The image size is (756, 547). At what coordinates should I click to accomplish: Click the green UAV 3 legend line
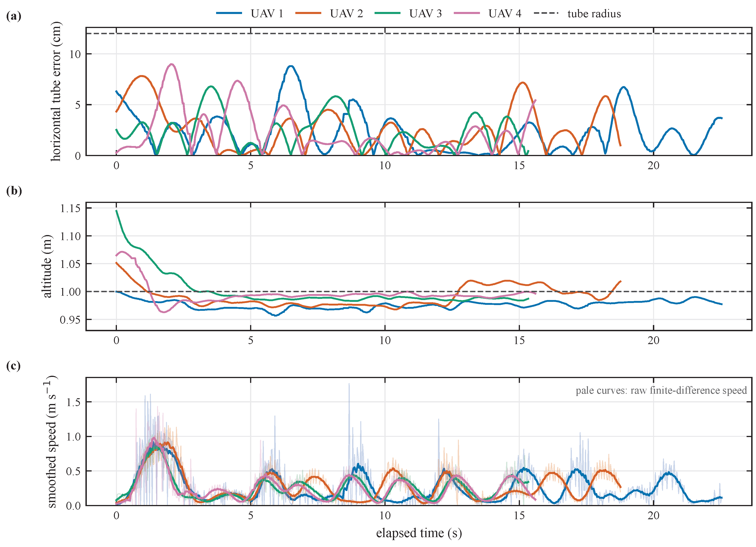(387, 13)
